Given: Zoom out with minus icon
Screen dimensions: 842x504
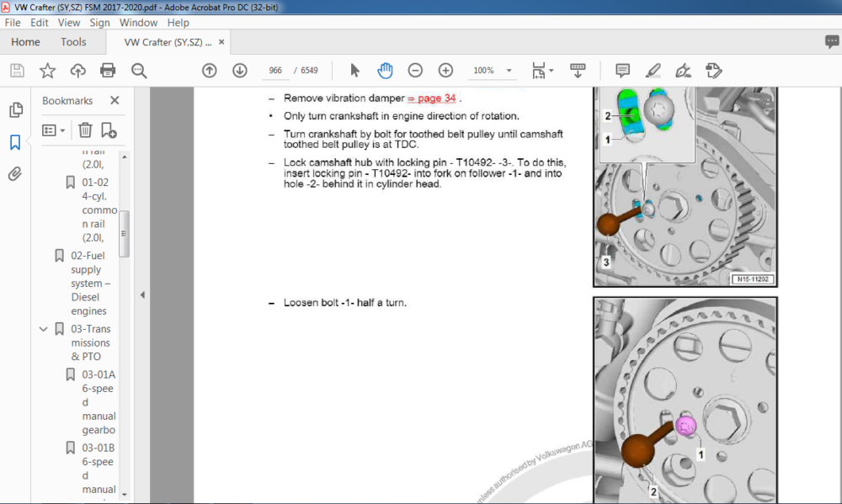Looking at the screenshot, I should (x=415, y=71).
